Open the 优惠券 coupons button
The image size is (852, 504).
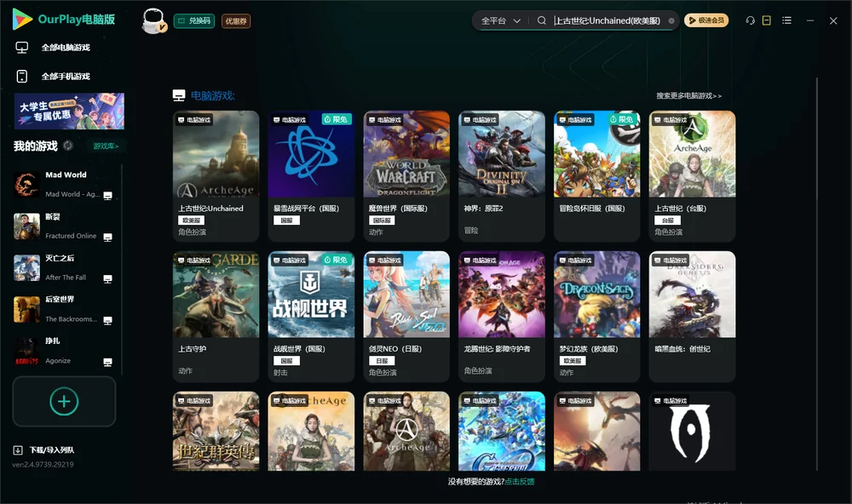pyautogui.click(x=236, y=21)
